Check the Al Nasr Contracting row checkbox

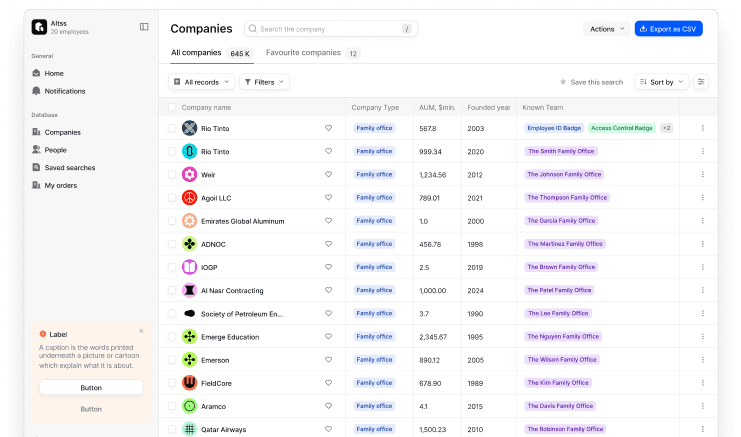(x=172, y=290)
